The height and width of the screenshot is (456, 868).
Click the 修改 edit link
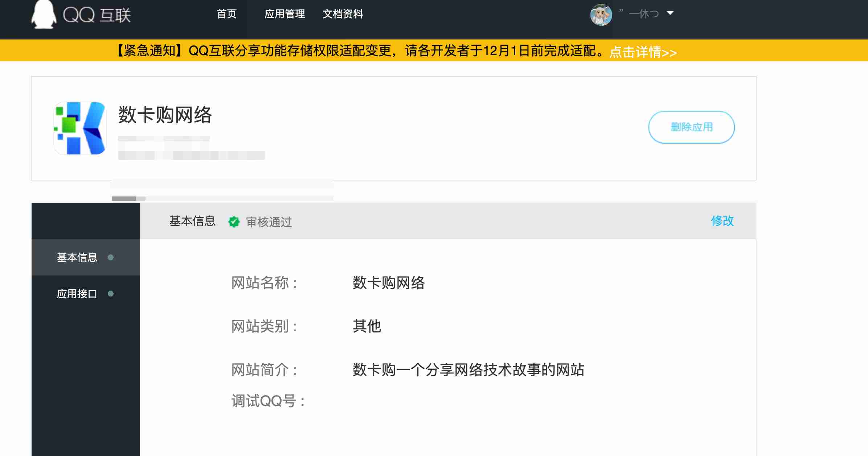pyautogui.click(x=722, y=221)
